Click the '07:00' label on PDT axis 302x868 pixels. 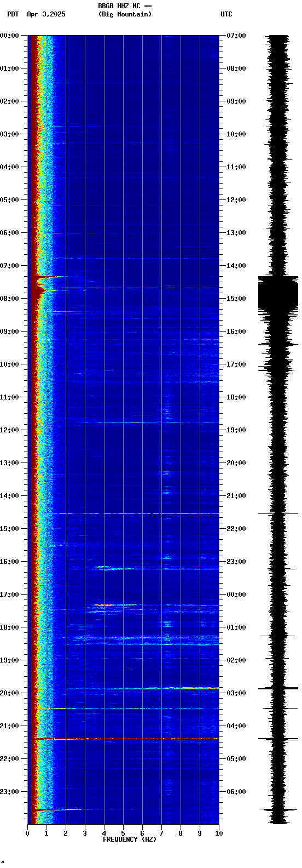coord(9,266)
